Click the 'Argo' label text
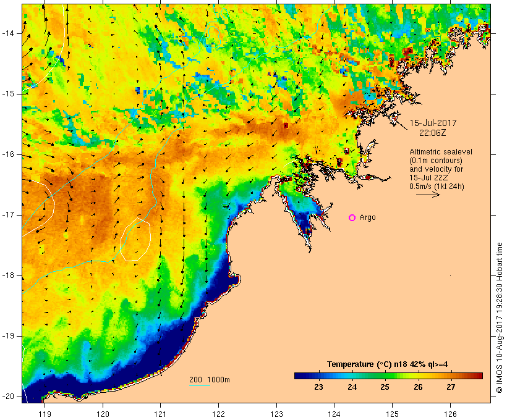 (367, 217)
